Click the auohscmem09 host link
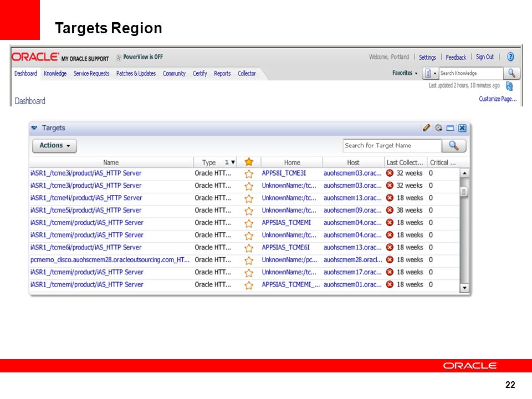Screen dimensions: 532x399 (x=352, y=210)
